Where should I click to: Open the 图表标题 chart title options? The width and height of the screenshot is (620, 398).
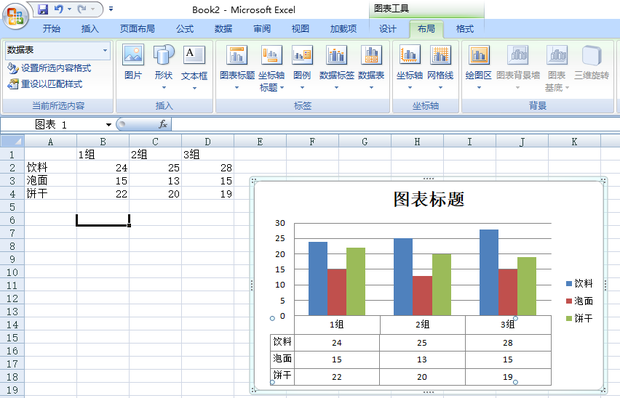coord(237,66)
